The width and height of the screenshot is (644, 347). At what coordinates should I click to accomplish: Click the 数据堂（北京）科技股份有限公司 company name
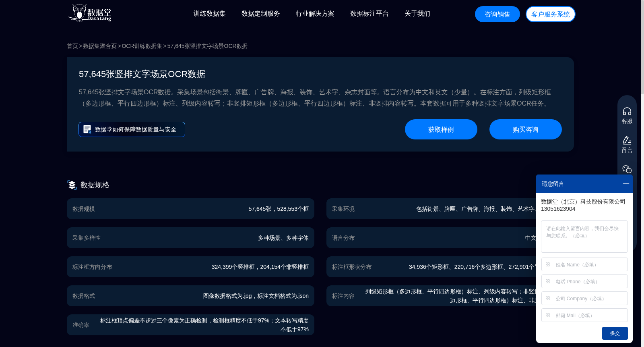click(x=583, y=202)
